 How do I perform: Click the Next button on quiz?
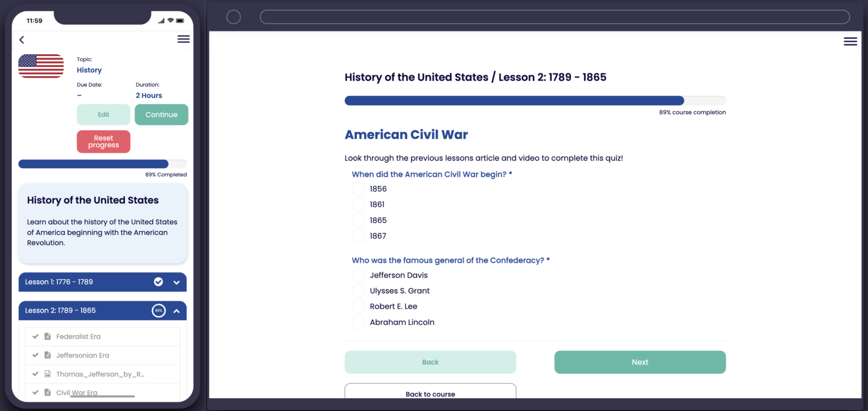(640, 362)
